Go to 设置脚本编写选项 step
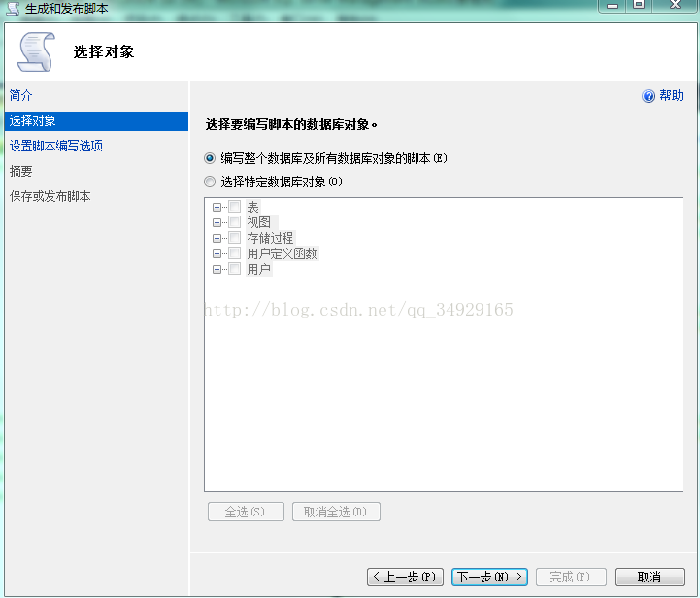The width and height of the screenshot is (700, 598). pos(56,146)
